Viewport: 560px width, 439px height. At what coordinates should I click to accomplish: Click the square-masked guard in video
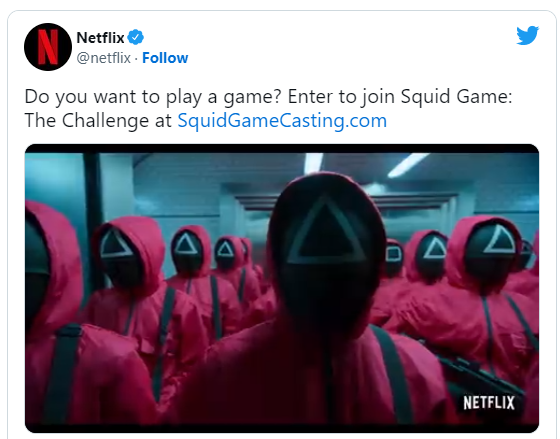click(393, 256)
